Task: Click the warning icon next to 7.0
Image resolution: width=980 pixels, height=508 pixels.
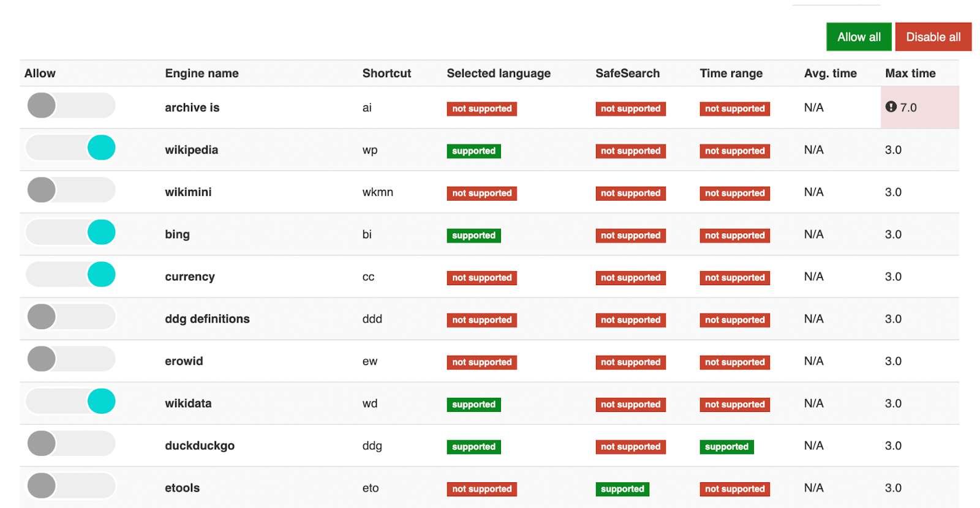Action: (x=891, y=106)
